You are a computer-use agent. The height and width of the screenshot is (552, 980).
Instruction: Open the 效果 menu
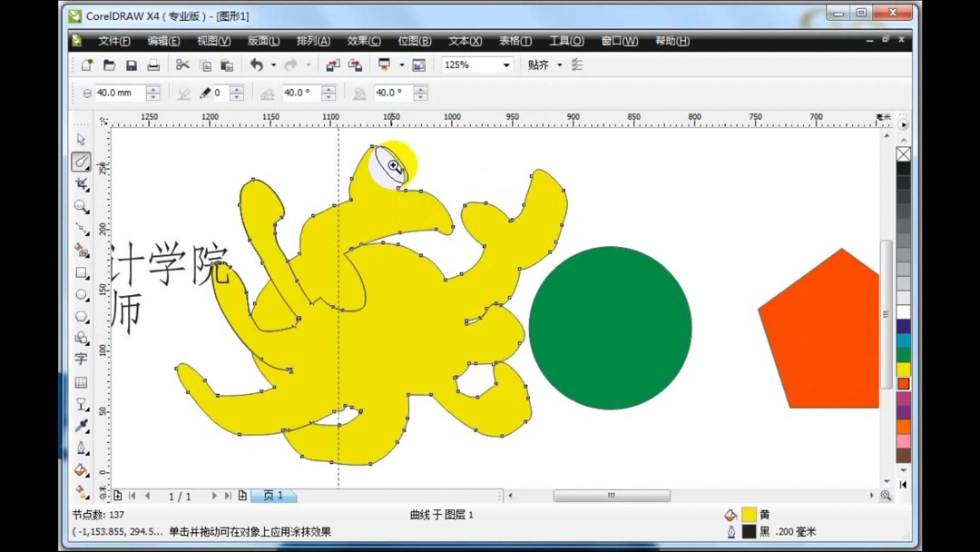pyautogui.click(x=362, y=41)
